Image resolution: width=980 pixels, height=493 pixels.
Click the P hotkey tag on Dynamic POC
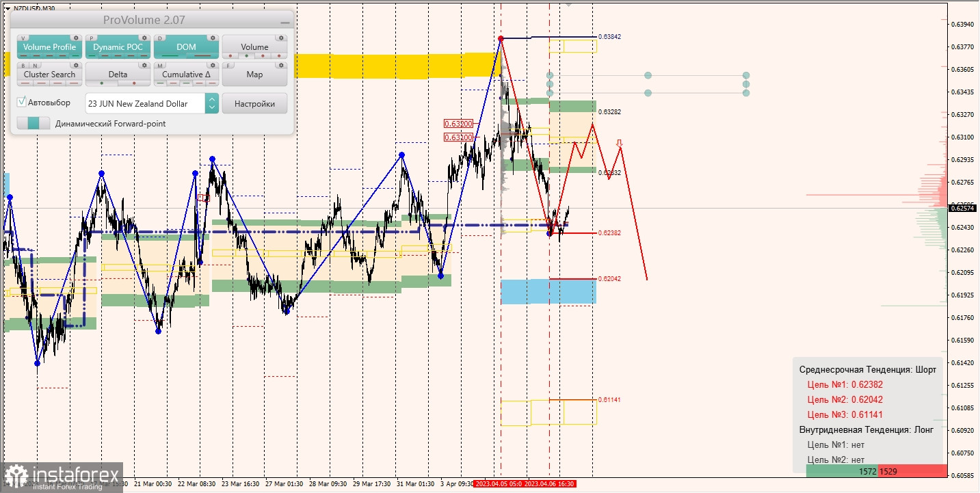(x=92, y=38)
